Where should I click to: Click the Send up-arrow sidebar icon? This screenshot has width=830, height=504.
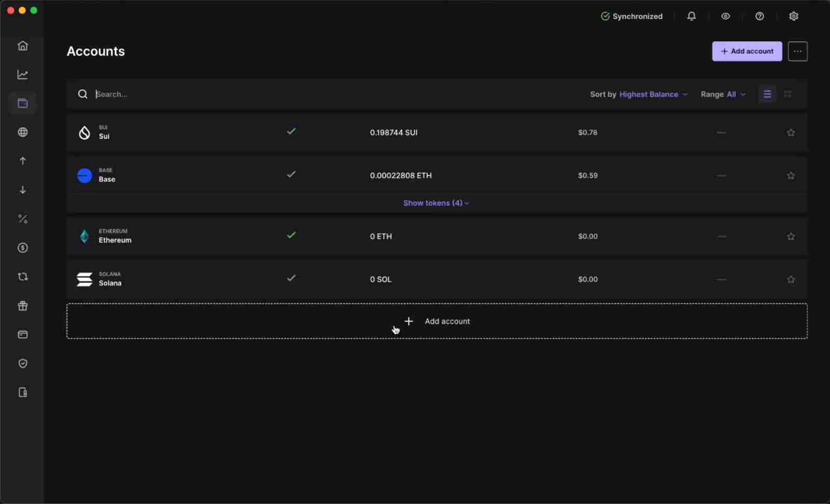[x=23, y=161]
